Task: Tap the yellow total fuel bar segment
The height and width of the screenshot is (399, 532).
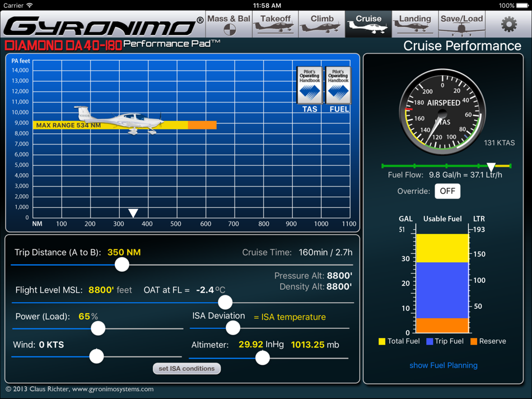Action: click(442, 248)
